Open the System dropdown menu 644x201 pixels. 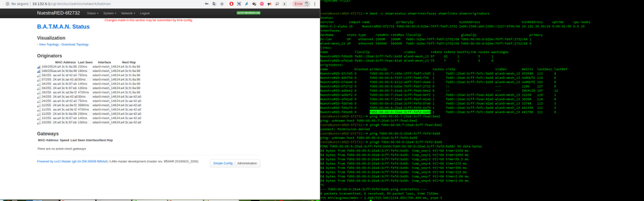[x=109, y=13]
